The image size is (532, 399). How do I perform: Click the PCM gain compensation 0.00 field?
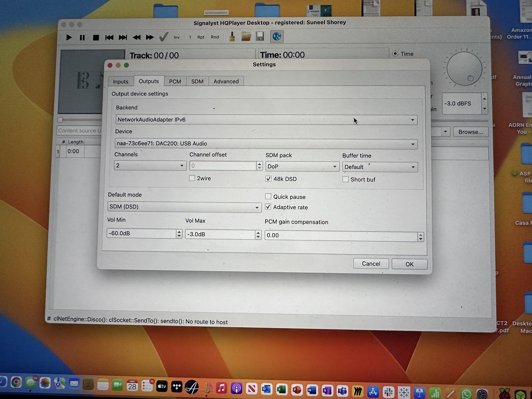click(x=341, y=236)
